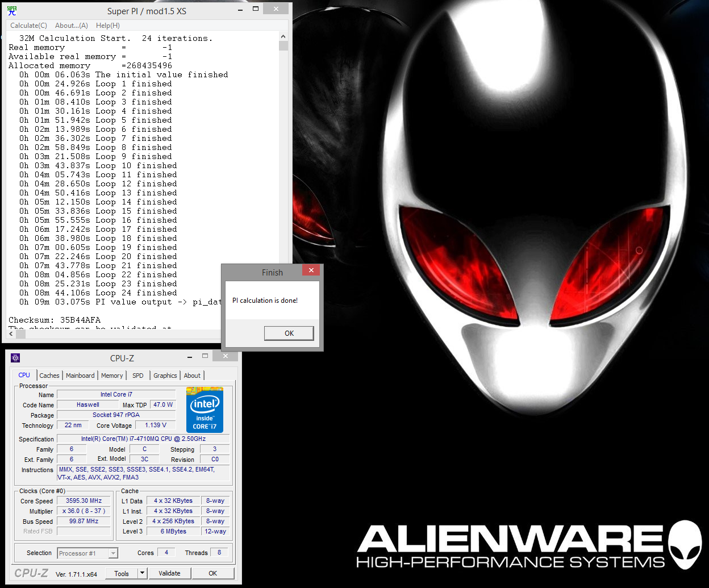709x588 pixels.
Task: Switch to the Mainboard tab in CPU-Z
Action: point(80,376)
